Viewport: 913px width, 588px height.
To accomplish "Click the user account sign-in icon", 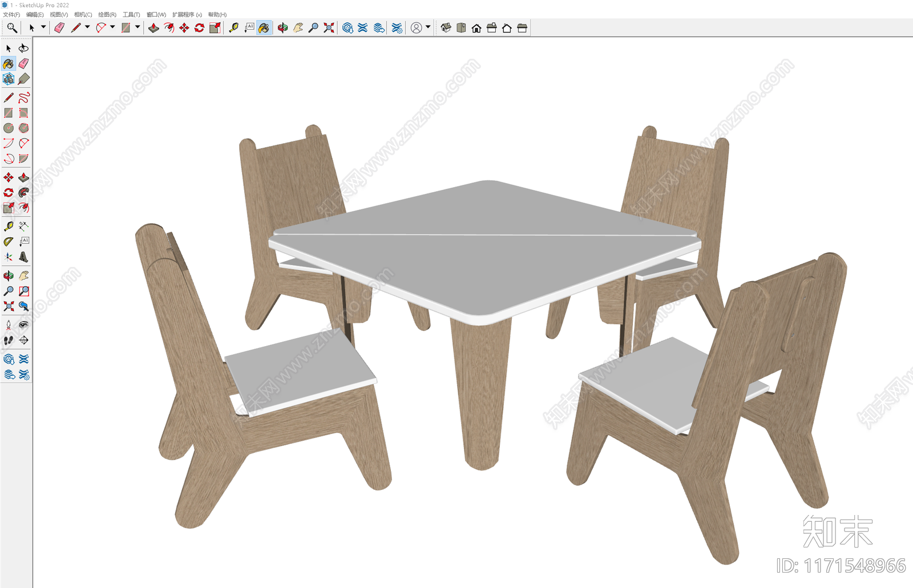I will click(x=417, y=28).
